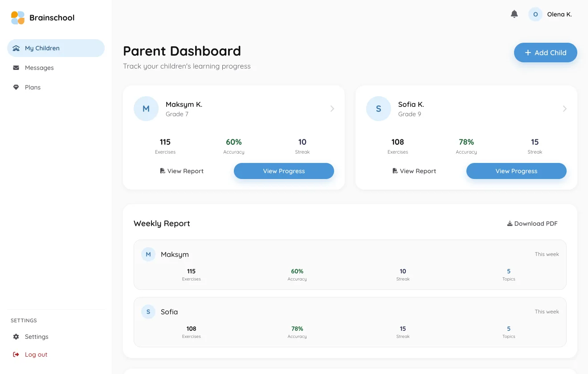The image size is (588, 374).
Task: Click the download icon beside Download PDF
Action: click(x=510, y=224)
